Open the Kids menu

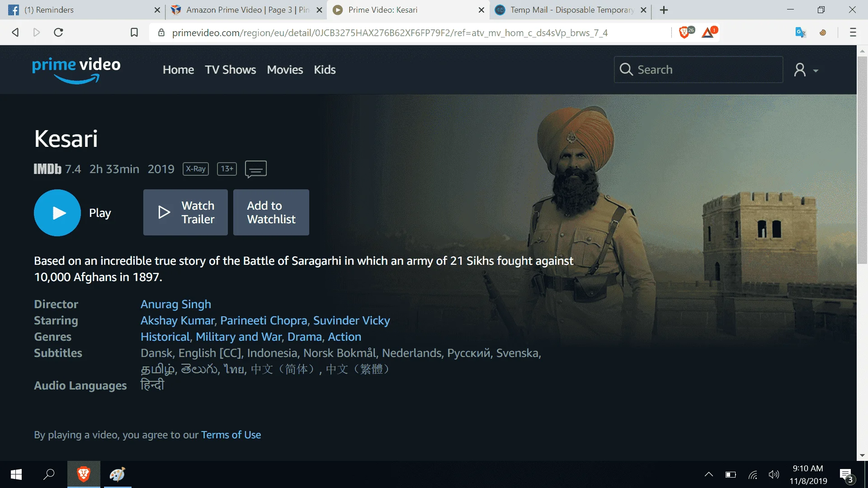click(x=325, y=70)
